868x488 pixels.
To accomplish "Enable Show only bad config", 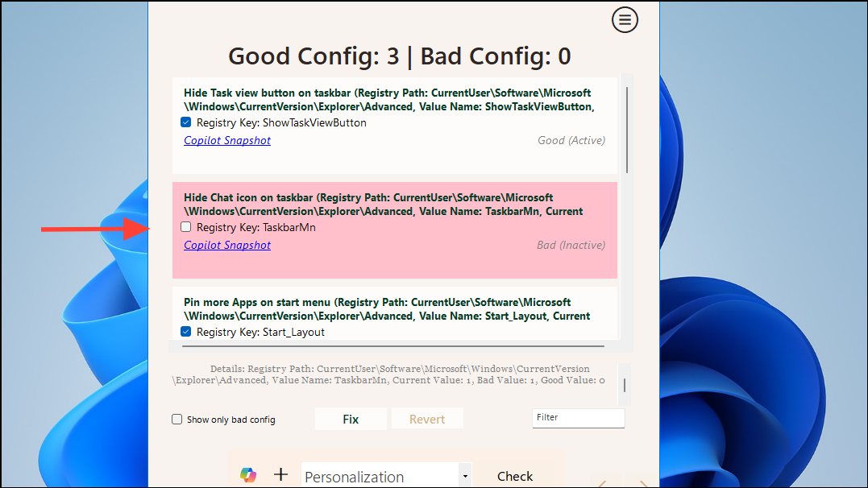I will pyautogui.click(x=177, y=420).
